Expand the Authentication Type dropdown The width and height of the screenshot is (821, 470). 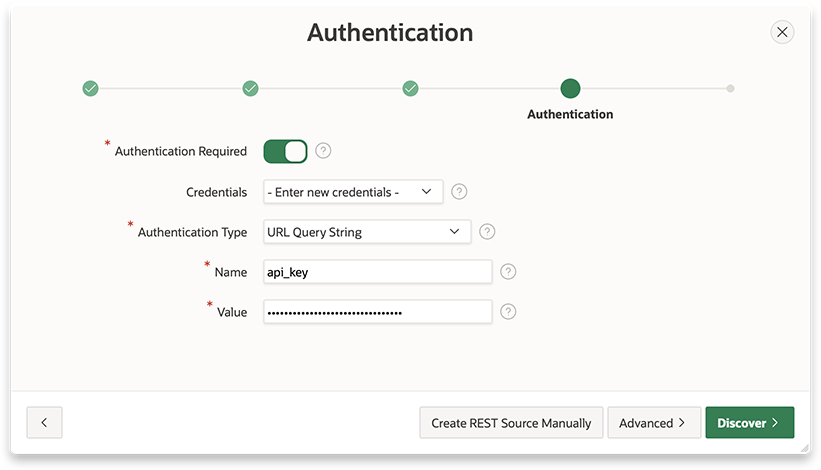tap(366, 232)
